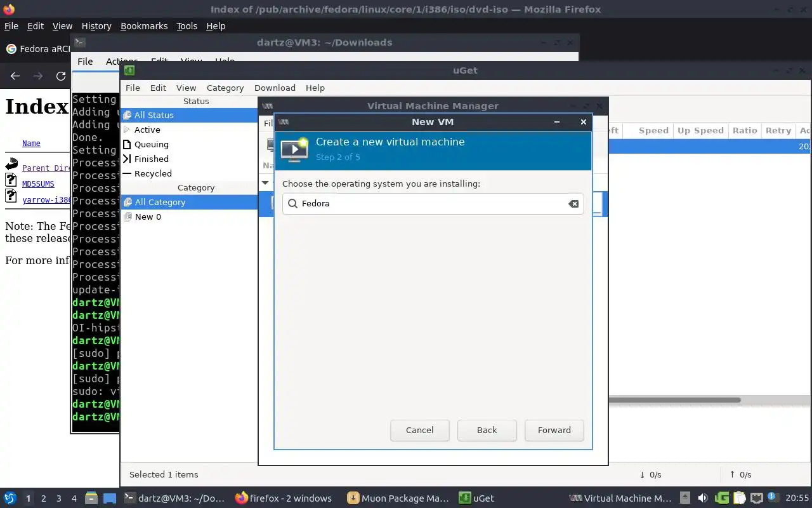Cancel the New VM wizard

[420, 430]
